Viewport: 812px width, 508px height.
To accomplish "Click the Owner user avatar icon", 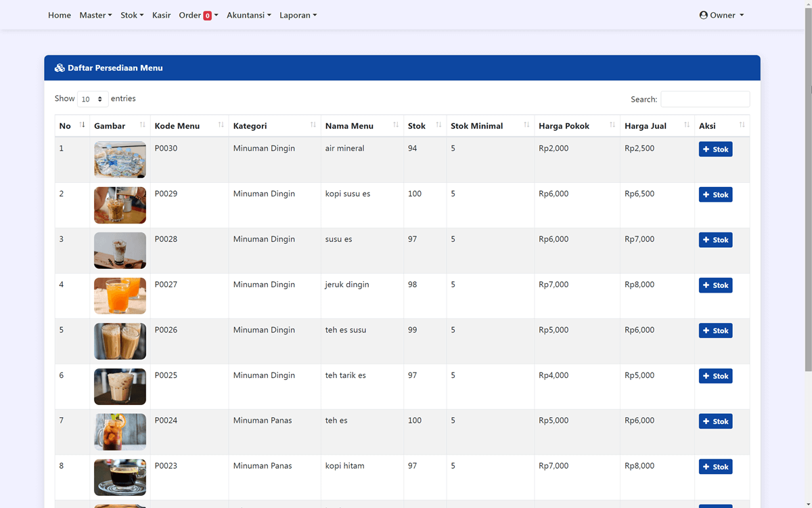I will [704, 15].
